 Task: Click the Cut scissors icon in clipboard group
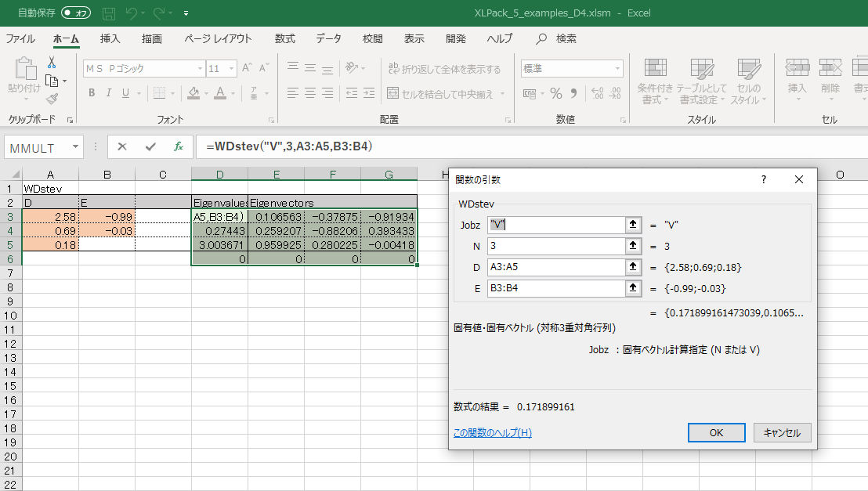52,63
